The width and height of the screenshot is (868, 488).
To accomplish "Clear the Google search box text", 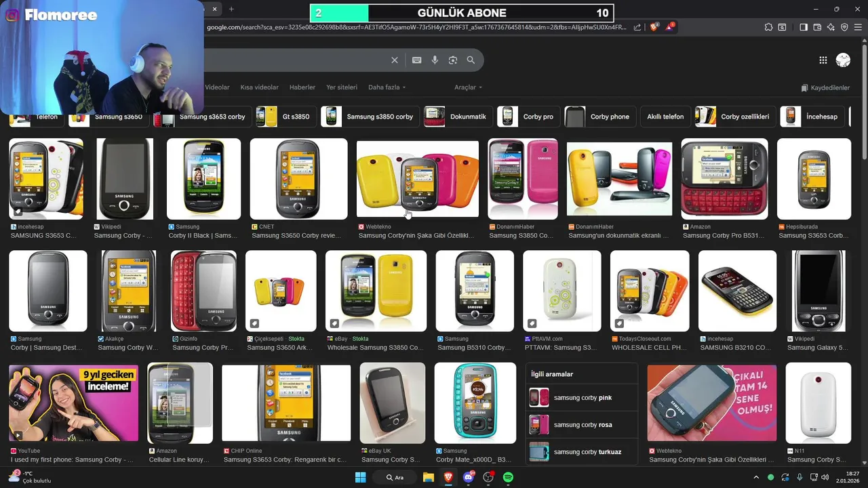I will point(395,60).
